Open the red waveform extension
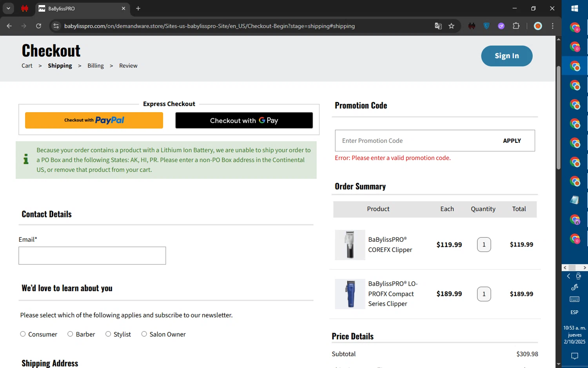588x368 pixels. coord(472,26)
